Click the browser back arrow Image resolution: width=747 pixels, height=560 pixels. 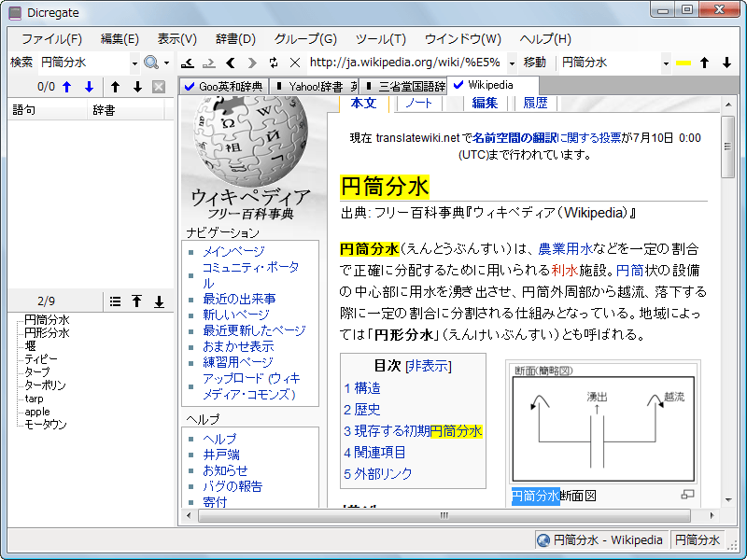(231, 63)
